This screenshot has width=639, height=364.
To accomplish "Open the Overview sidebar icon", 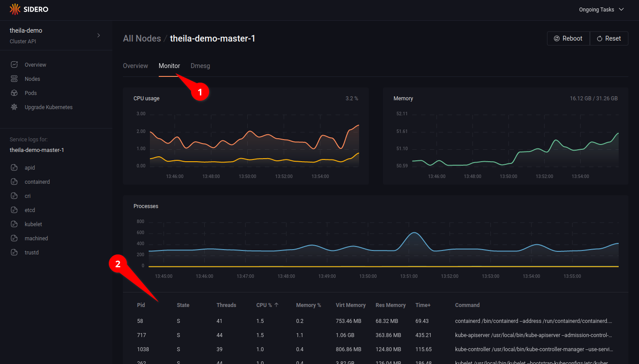I will click(x=14, y=65).
